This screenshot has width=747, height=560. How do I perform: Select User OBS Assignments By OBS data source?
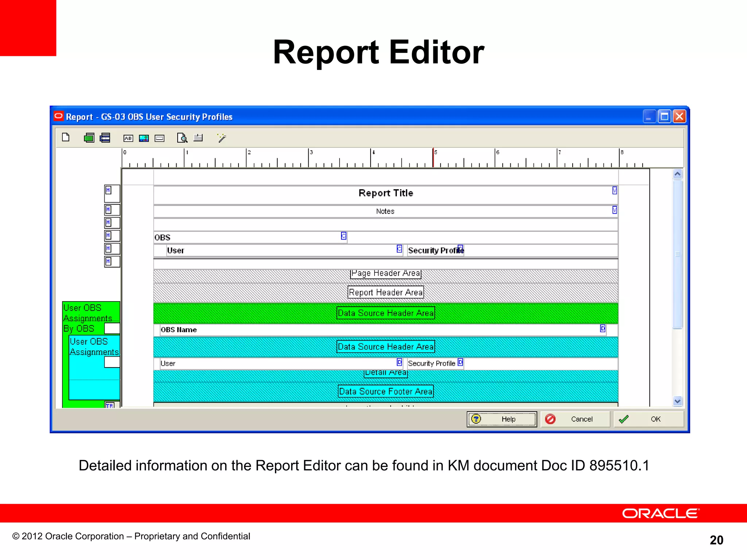(x=88, y=318)
